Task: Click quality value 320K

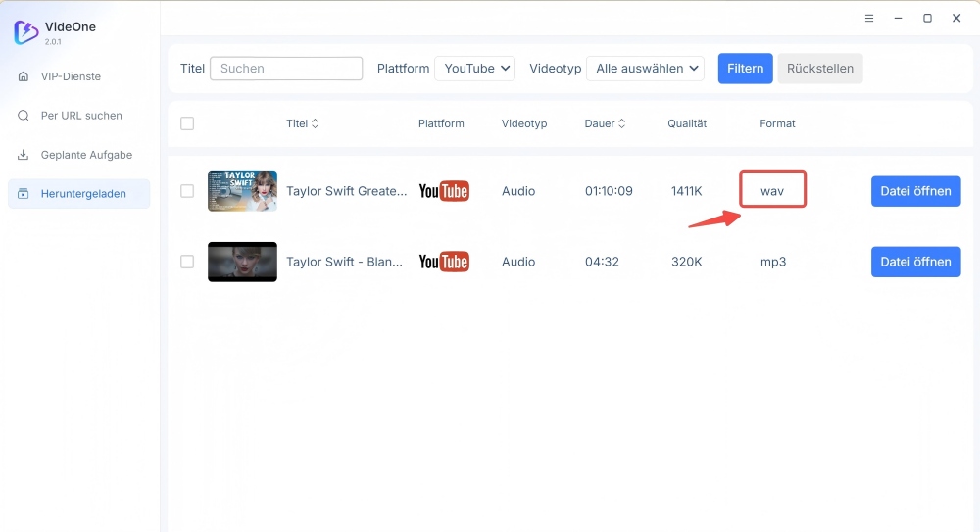Action: [686, 262]
